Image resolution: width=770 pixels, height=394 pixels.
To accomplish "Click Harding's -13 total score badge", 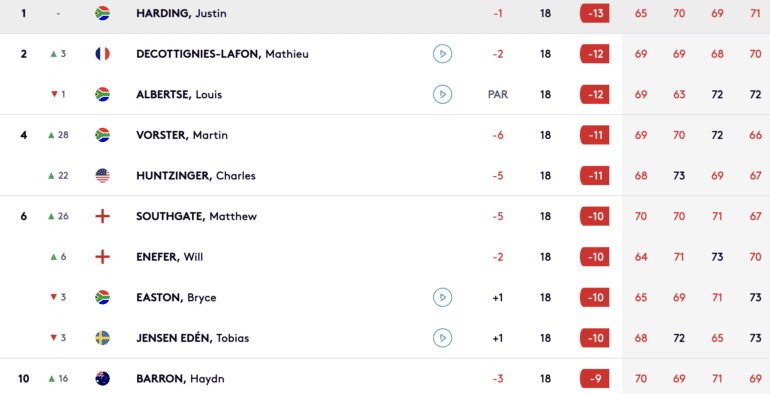I will pos(595,13).
